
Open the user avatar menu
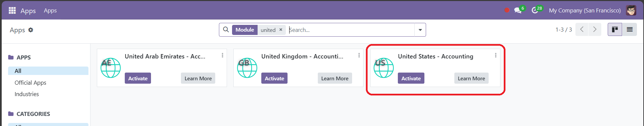point(631,10)
